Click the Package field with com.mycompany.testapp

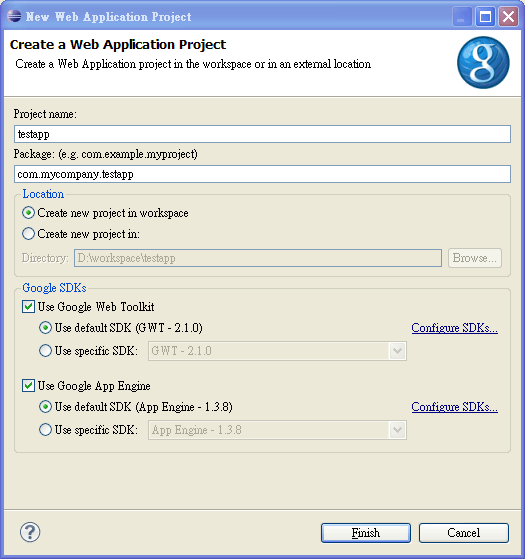coord(262,174)
